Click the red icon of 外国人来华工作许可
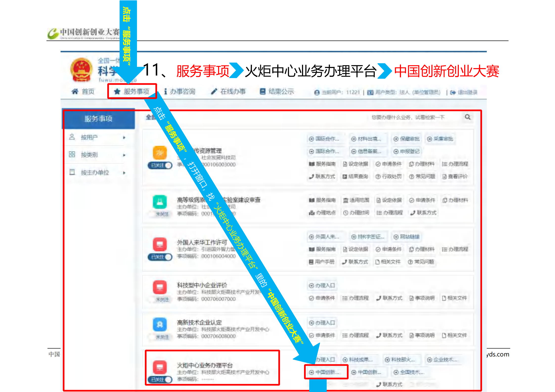 click(160, 244)
